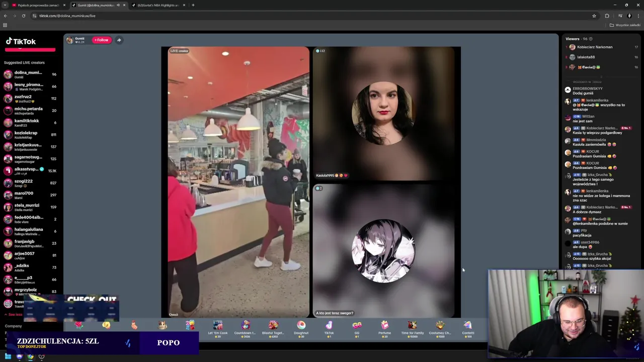The height and width of the screenshot is (362, 644).
Task: Open Chrome three-dot menu
Action: click(x=638, y=16)
